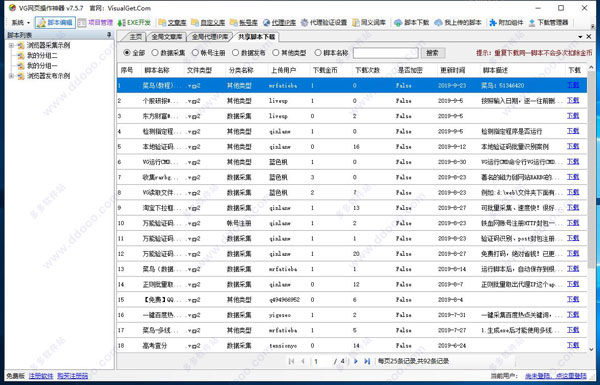Open 项目管理 project management in toolbar
The width and height of the screenshot is (600, 385).
click(96, 23)
